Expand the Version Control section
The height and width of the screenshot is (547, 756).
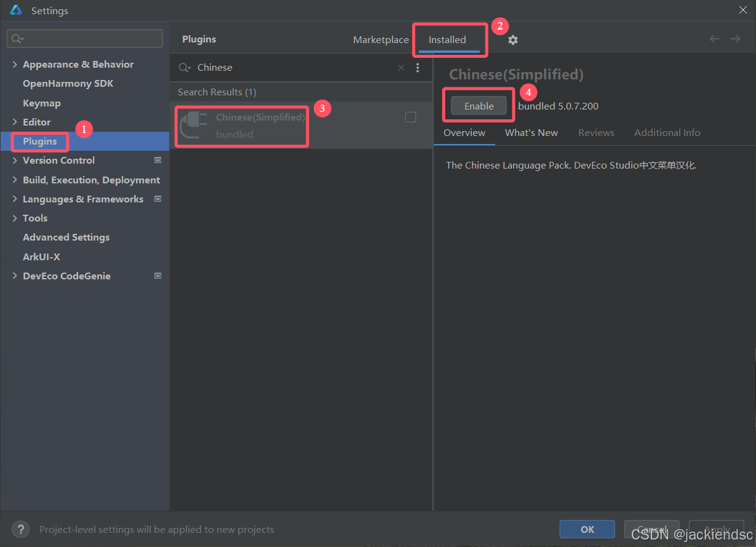(15, 160)
